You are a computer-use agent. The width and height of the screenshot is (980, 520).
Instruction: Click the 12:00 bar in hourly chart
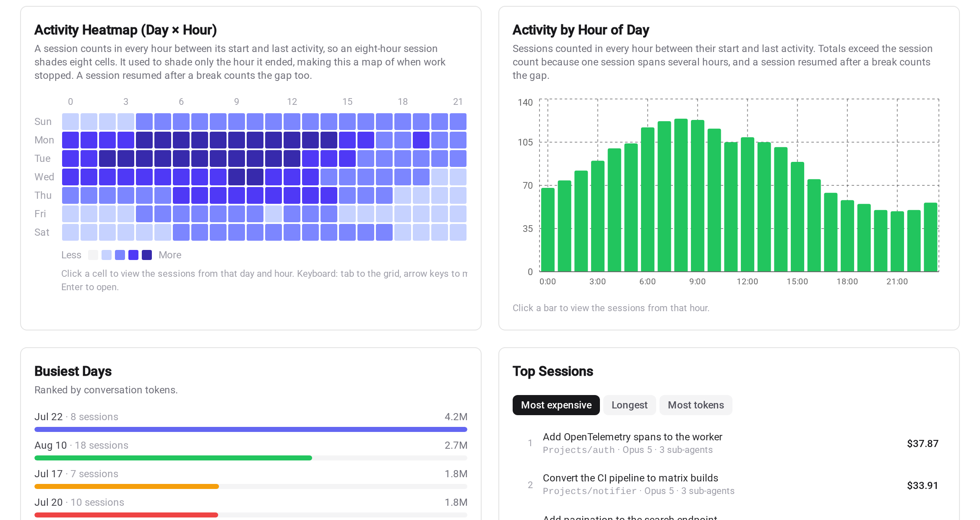tap(747, 205)
